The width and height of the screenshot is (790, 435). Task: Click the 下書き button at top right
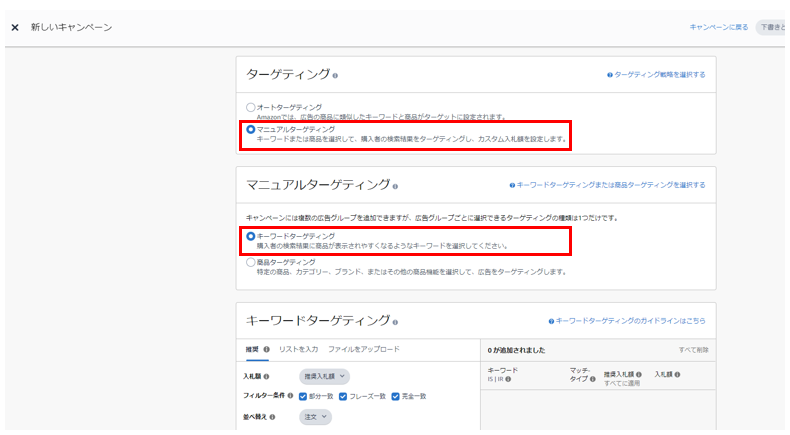pyautogui.click(x=771, y=27)
